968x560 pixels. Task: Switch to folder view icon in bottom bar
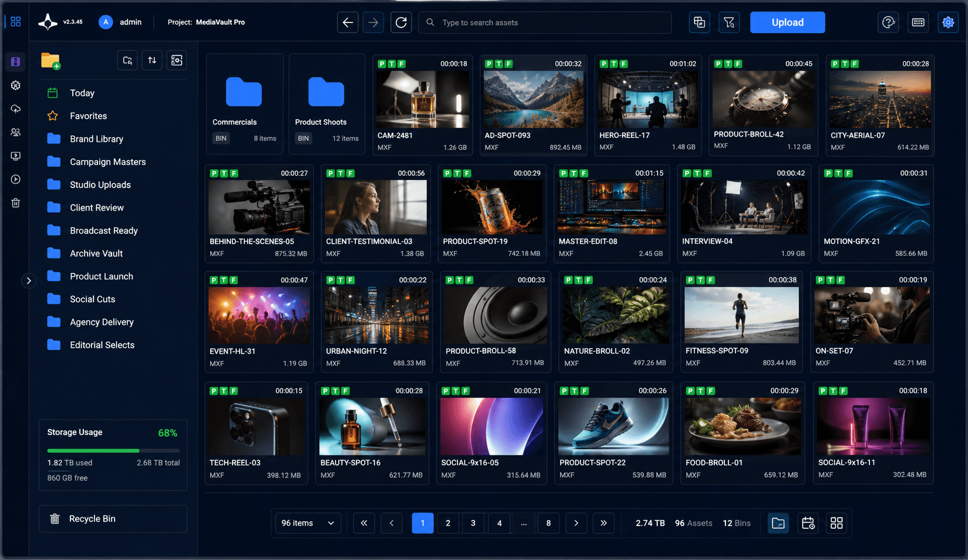(778, 523)
